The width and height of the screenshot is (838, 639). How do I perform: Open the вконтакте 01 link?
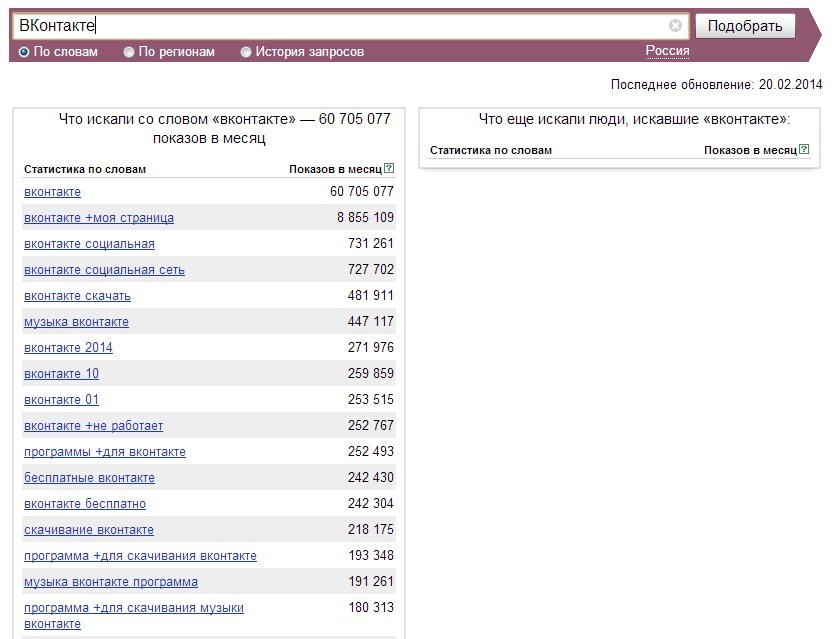pos(61,400)
